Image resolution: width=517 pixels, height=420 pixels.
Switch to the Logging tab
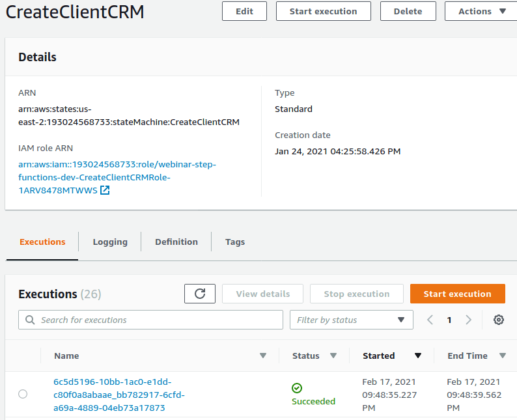[110, 242]
